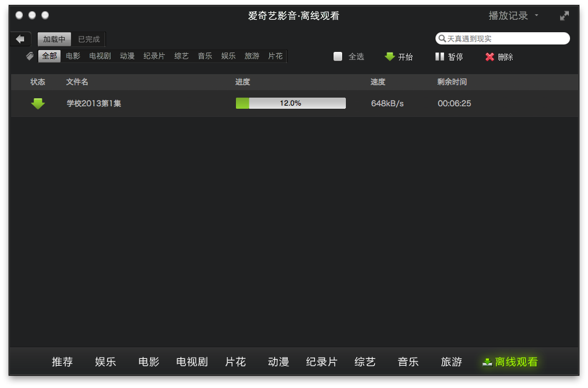Open 旅游 in the bottom navigation
The width and height of the screenshot is (588, 388).
tap(451, 361)
